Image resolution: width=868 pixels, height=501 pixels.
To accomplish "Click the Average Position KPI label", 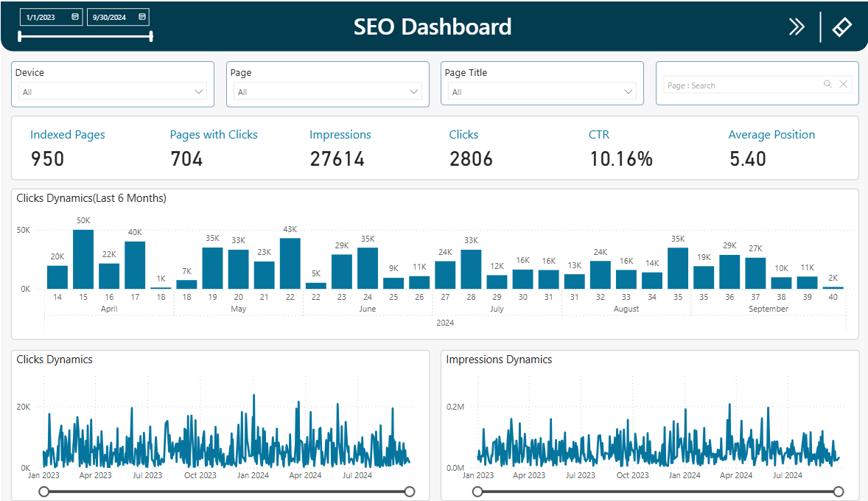I will pyautogui.click(x=771, y=134).
